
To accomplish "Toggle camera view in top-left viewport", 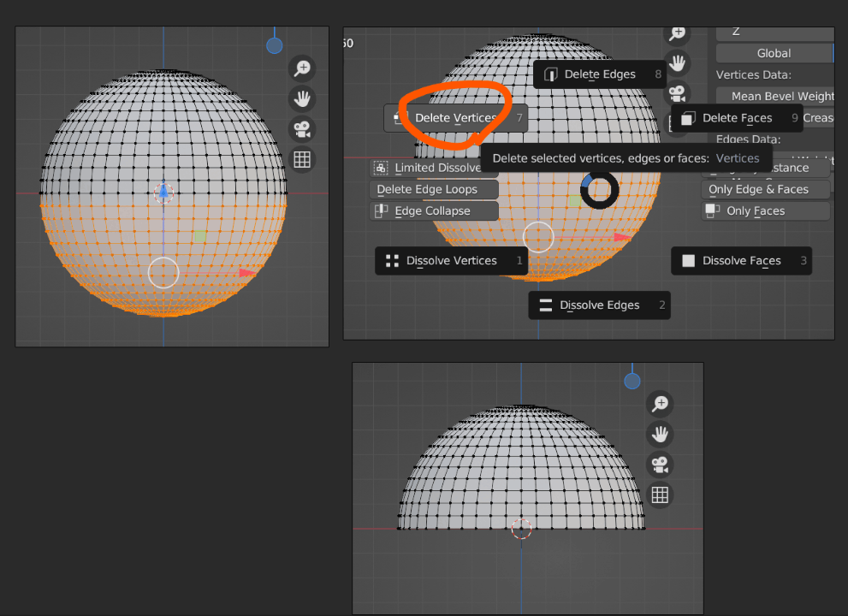I will pyautogui.click(x=302, y=129).
